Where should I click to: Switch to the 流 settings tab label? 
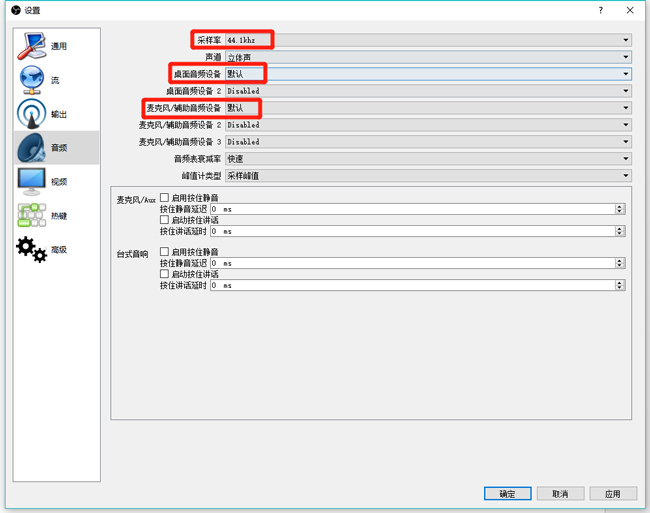point(55,80)
